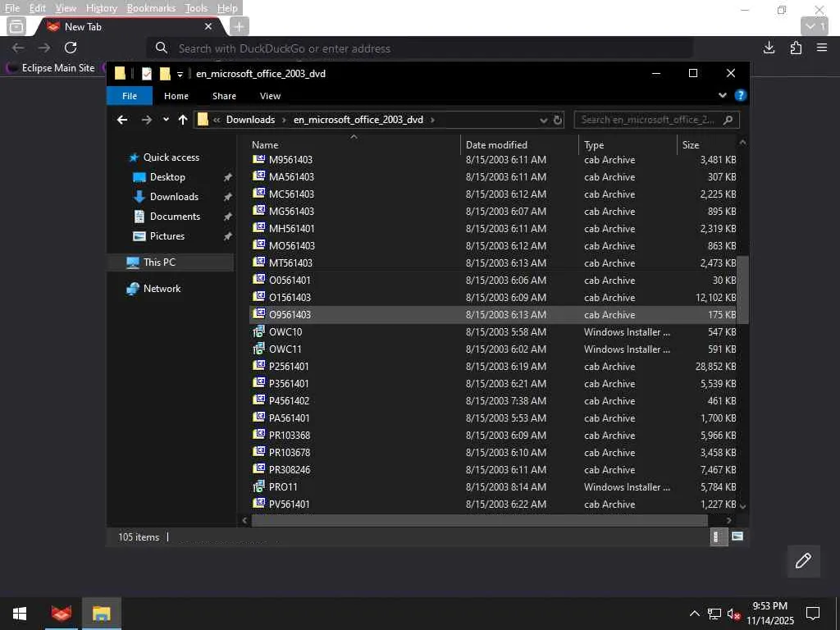The width and height of the screenshot is (840, 630).
Task: Open the browser Tools menu
Action: click(x=196, y=8)
